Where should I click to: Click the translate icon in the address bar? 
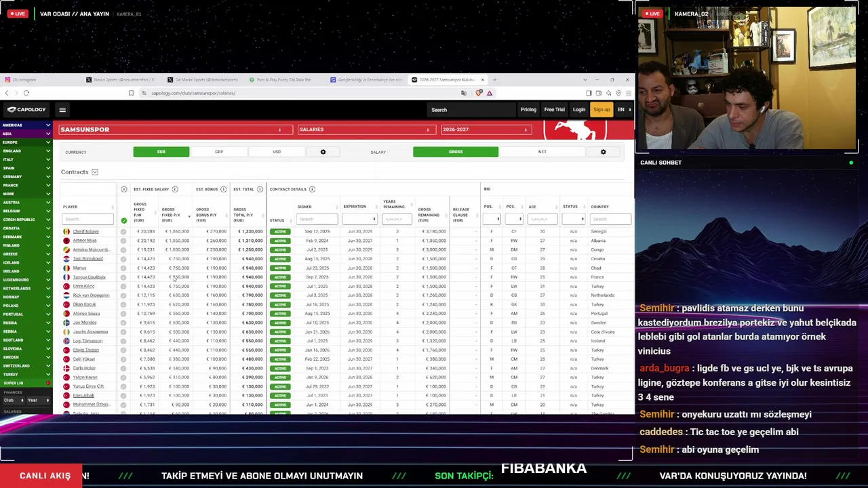pyautogui.click(x=464, y=93)
